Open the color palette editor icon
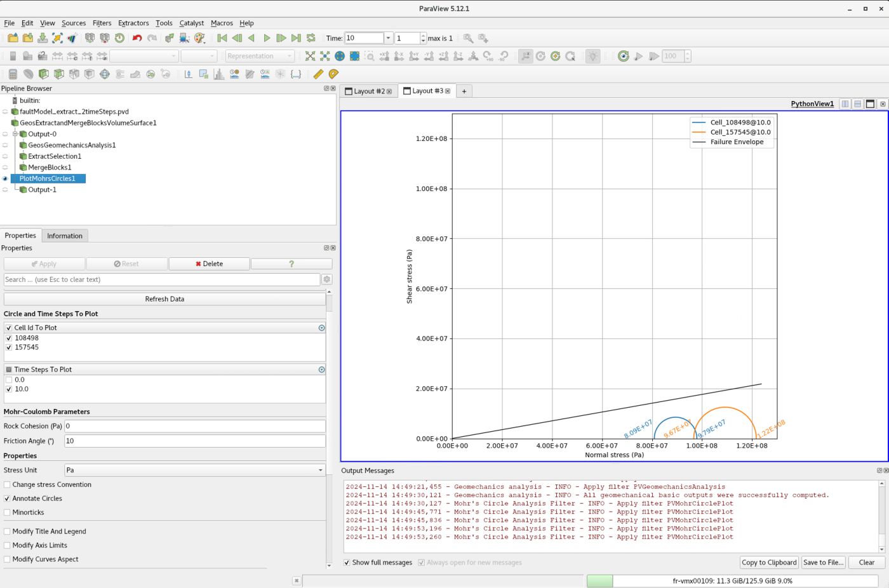The image size is (889, 588). [199, 38]
